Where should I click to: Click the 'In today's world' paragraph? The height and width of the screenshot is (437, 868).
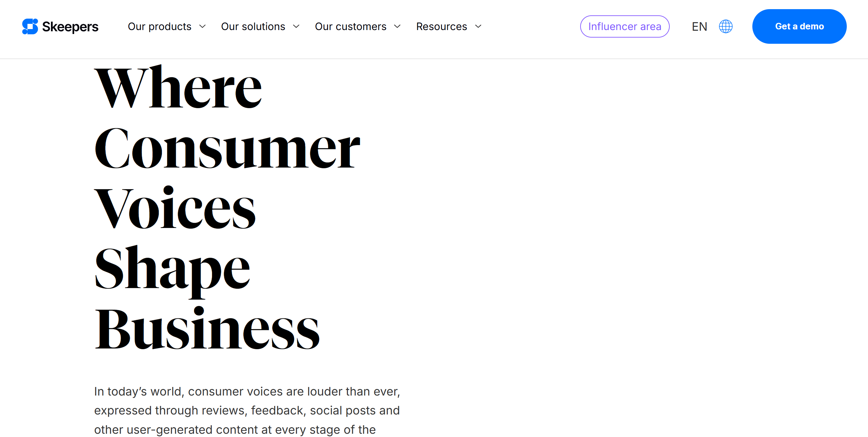click(x=247, y=411)
